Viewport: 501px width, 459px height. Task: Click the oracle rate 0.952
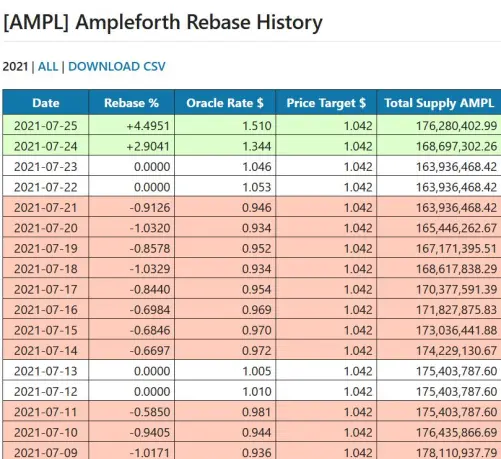[x=257, y=249]
